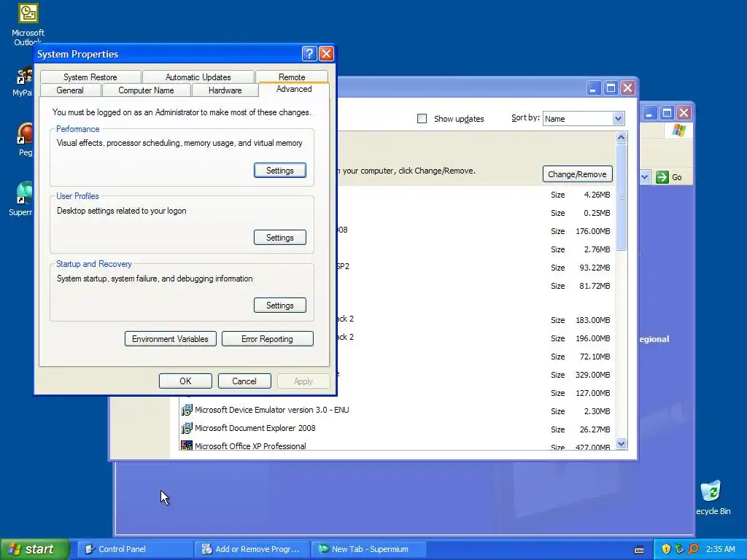Open User Profiles Settings
Image resolution: width=747 pixels, height=560 pixels.
pyautogui.click(x=279, y=238)
